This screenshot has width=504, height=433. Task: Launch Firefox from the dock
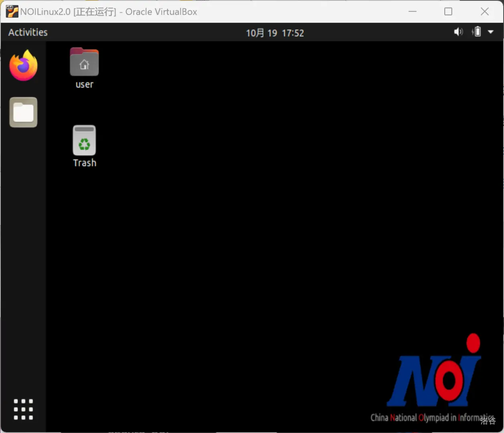coord(23,65)
